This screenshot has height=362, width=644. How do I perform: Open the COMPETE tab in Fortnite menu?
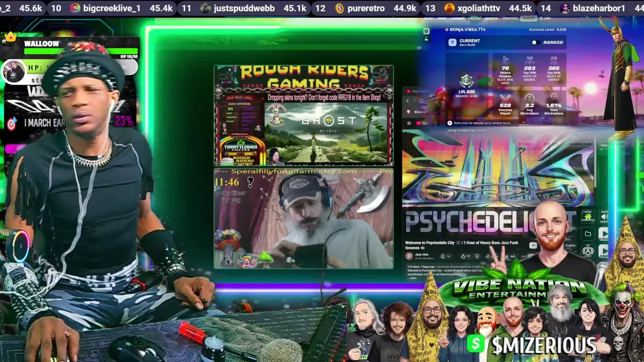click(x=510, y=19)
